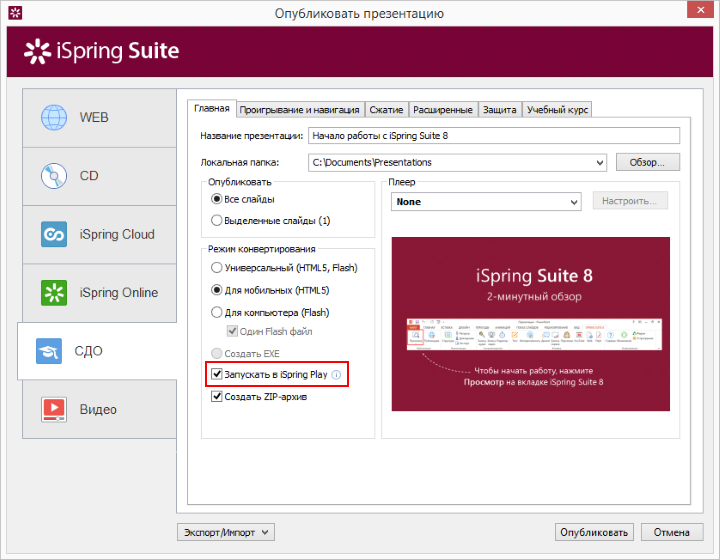The height and width of the screenshot is (560, 720).
Task: Select the Все слайды radio button
Action: coord(216,199)
